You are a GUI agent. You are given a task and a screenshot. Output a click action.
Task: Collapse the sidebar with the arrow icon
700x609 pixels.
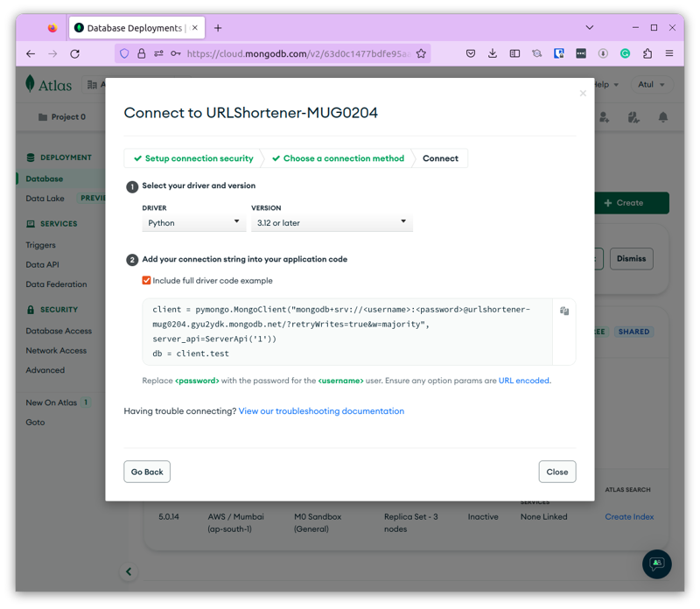click(x=129, y=571)
